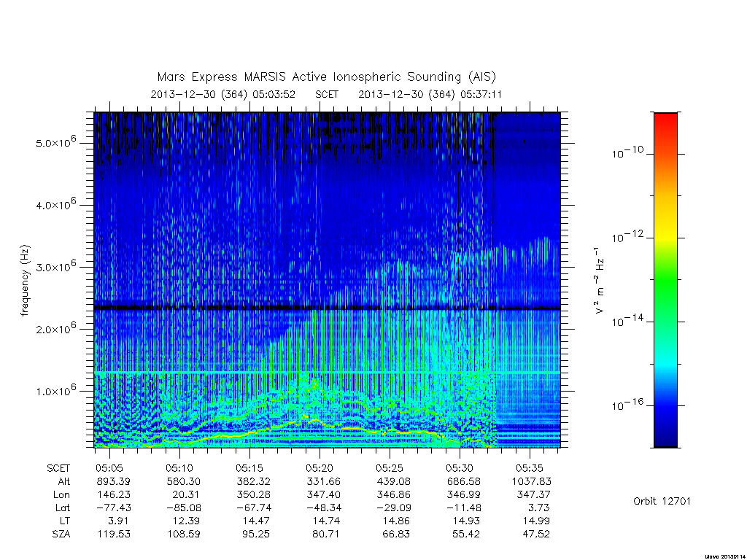
Task: Click the plot title mentioning MARSIS
Action: point(327,77)
